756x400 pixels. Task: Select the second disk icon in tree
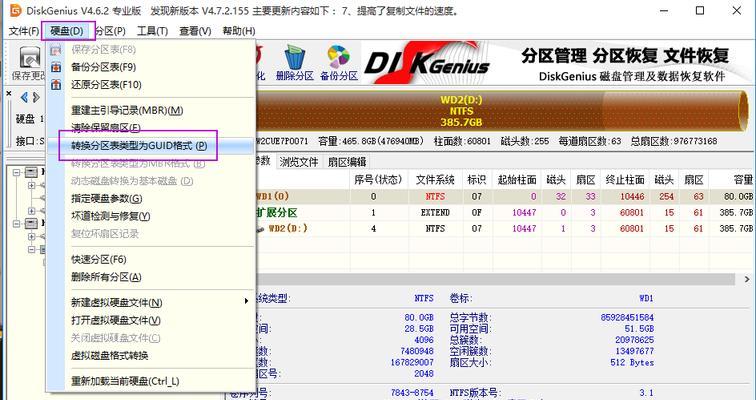(x=31, y=223)
